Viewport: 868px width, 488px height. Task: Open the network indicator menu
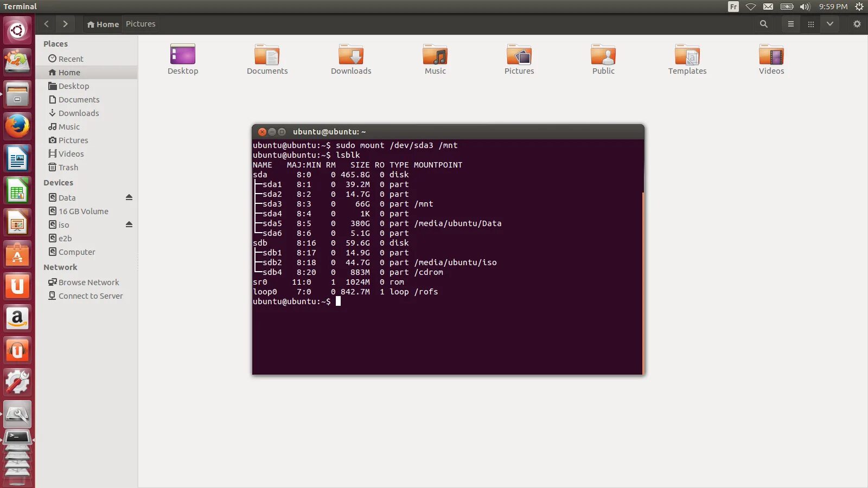point(751,7)
